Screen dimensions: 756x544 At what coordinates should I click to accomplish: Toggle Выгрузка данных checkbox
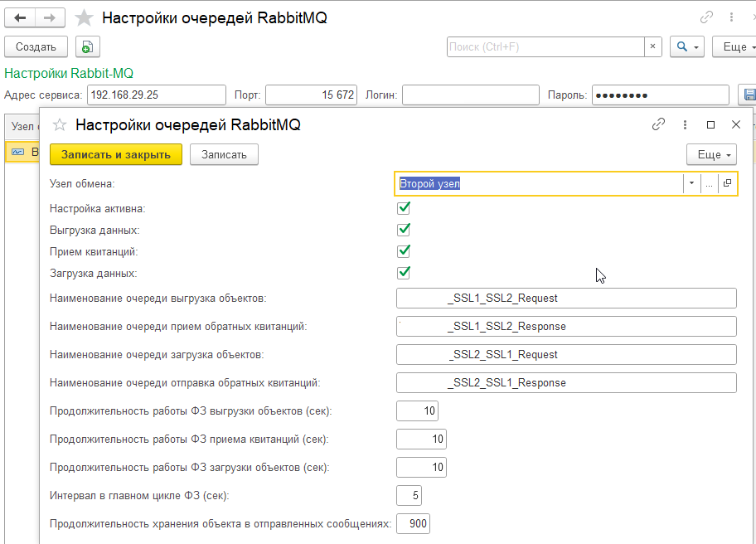pos(404,230)
